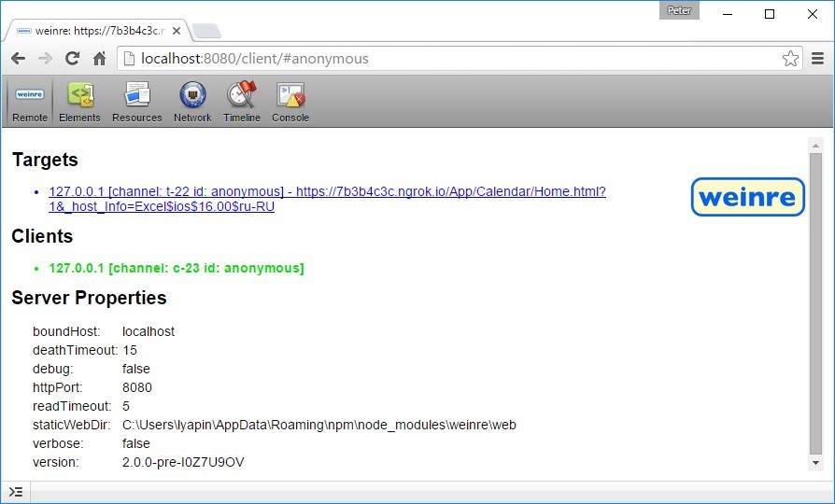Switch to the Elements panel
Image resolution: width=835 pixels, height=504 pixels.
pyautogui.click(x=80, y=102)
